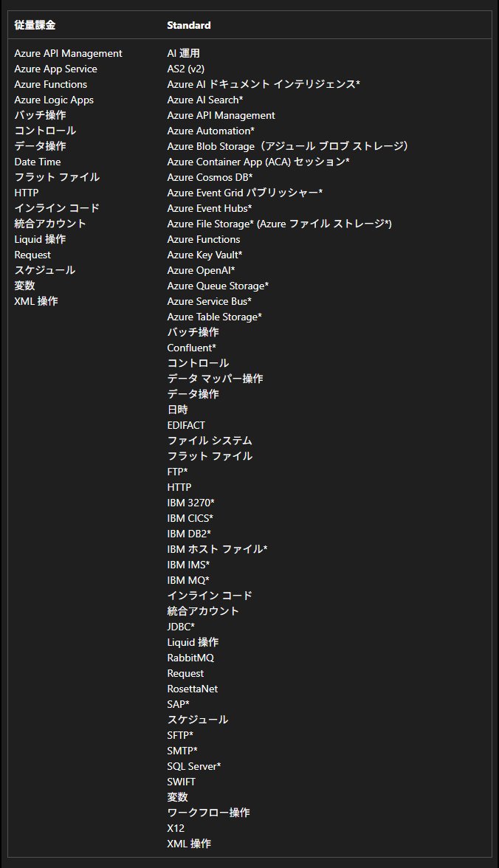Click RabbitMQ entry
The height and width of the screenshot is (868, 499).
190,658
